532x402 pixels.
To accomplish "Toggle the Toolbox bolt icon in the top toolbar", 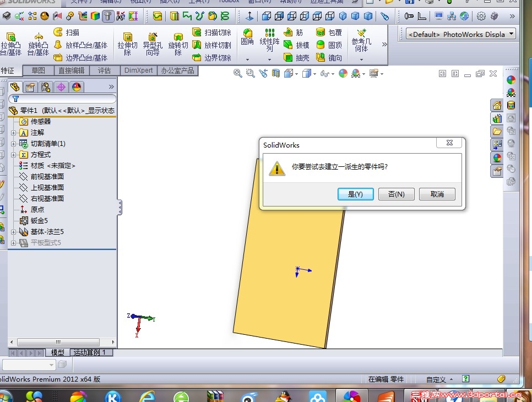I will pos(107,16).
